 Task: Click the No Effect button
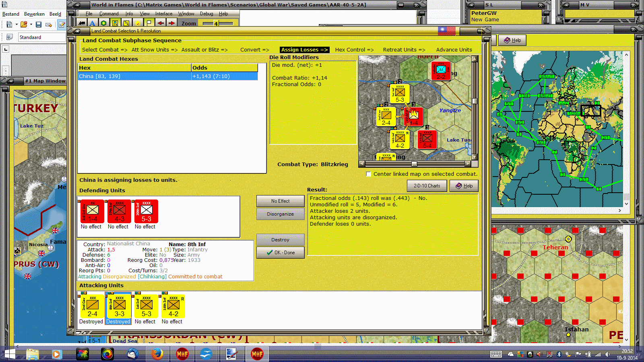(x=280, y=201)
